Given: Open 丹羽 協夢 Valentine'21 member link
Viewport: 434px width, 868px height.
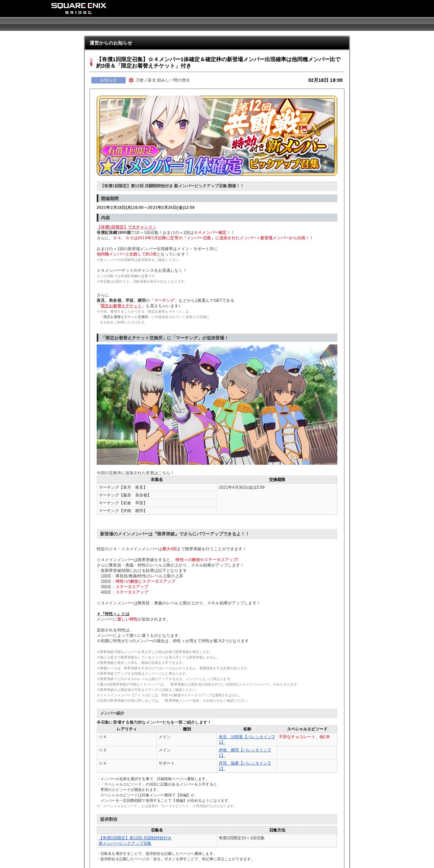Looking at the screenshot, I should (244, 766).
